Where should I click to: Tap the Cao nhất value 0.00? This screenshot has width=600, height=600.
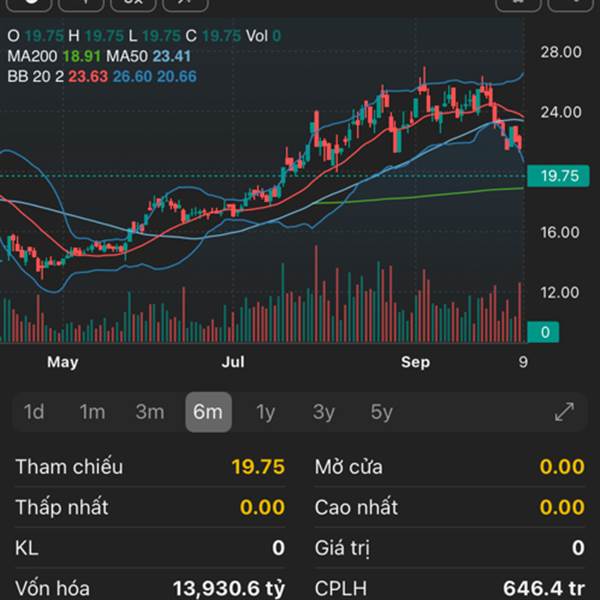tap(562, 507)
